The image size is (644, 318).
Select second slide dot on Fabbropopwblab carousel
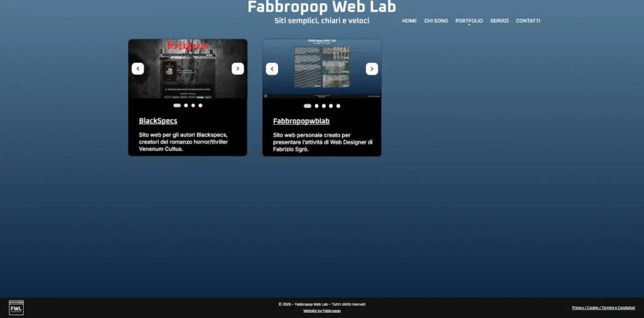coord(317,106)
